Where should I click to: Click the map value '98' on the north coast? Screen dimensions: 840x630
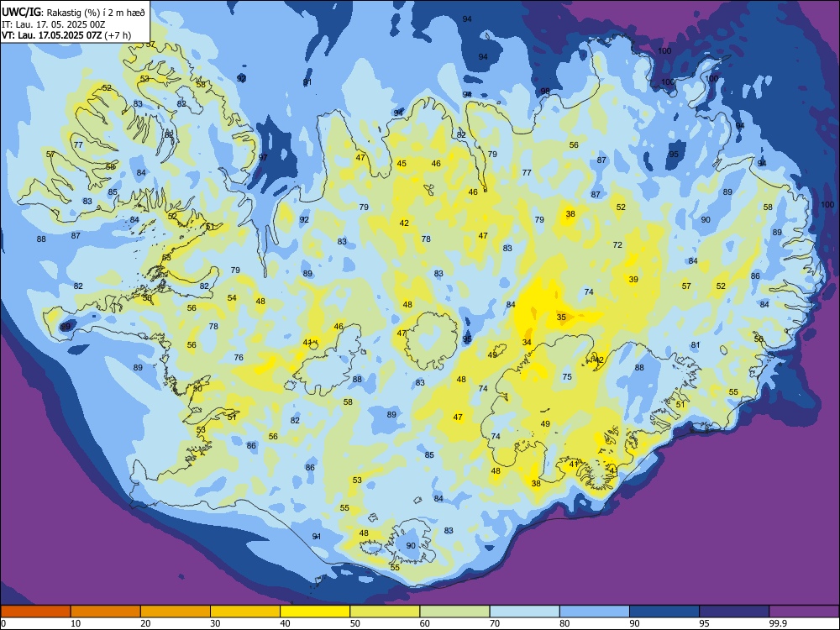[x=545, y=91]
